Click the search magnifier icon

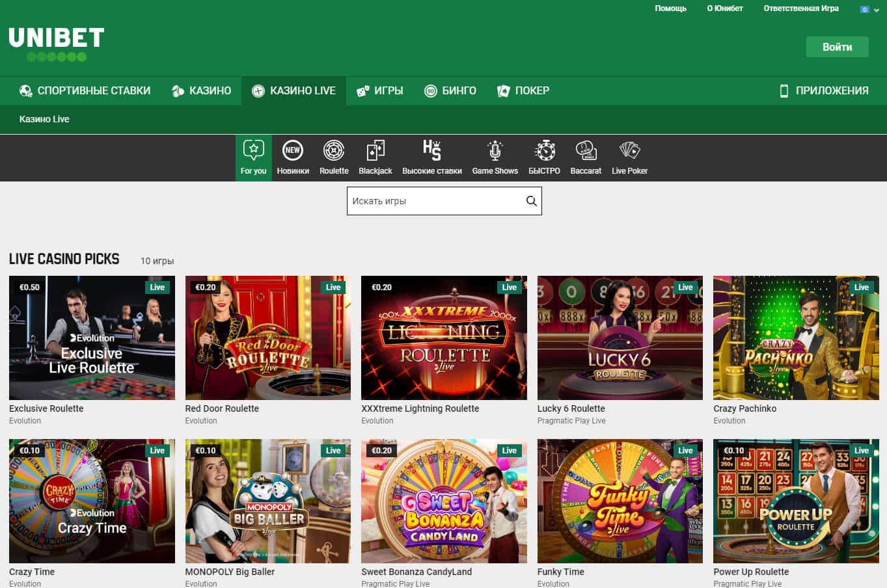tap(531, 201)
